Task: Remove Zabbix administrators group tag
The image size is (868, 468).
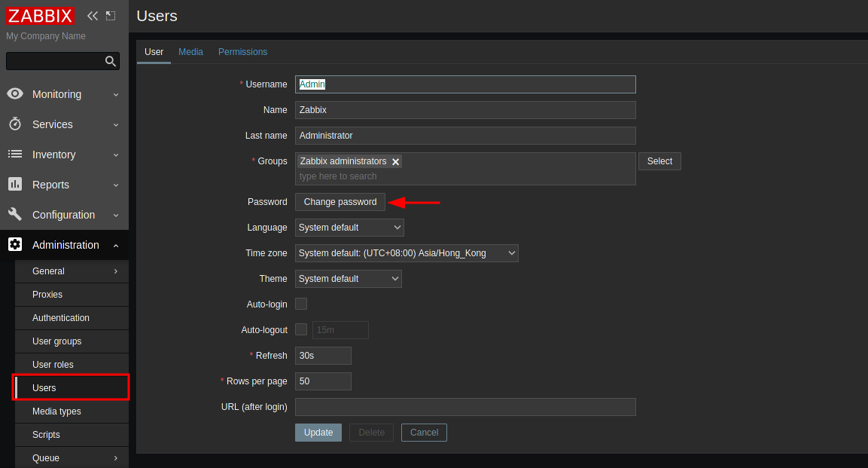Action: [396, 162]
